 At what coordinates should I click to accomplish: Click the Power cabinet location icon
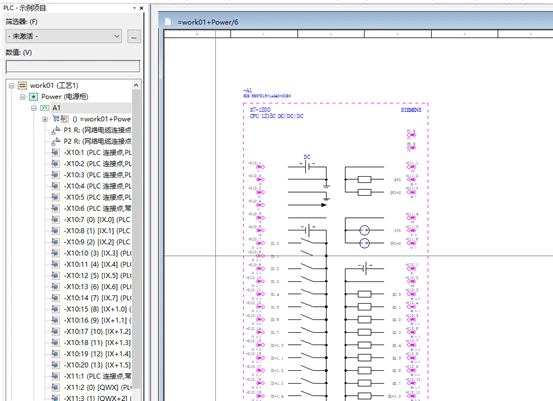tap(34, 97)
